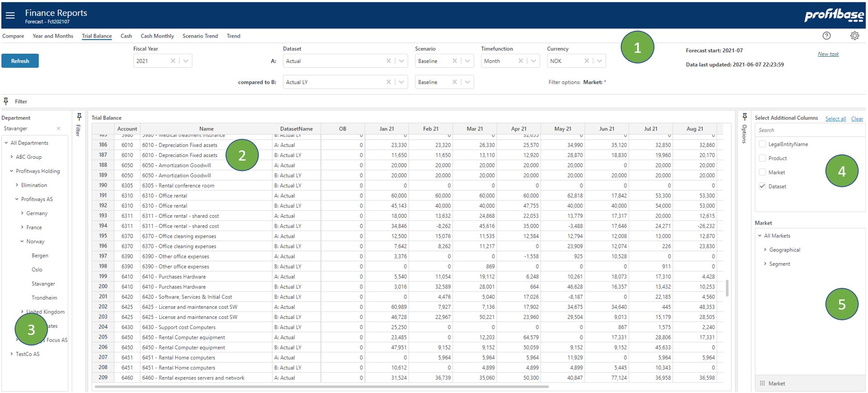The height and width of the screenshot is (393, 868).
Task: Open the help question mark icon
Action: coord(826,36)
